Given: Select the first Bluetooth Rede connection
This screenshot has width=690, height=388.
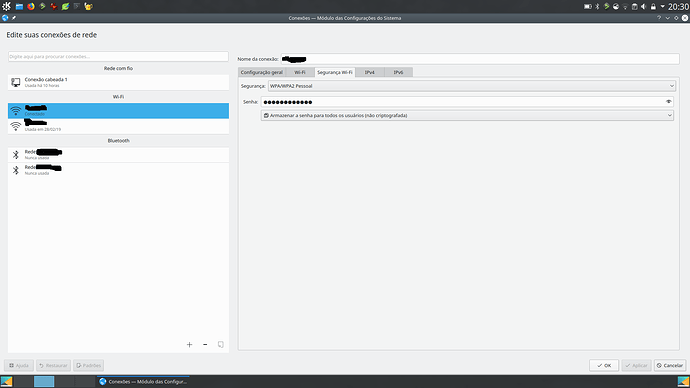Looking at the screenshot, I should (118, 154).
